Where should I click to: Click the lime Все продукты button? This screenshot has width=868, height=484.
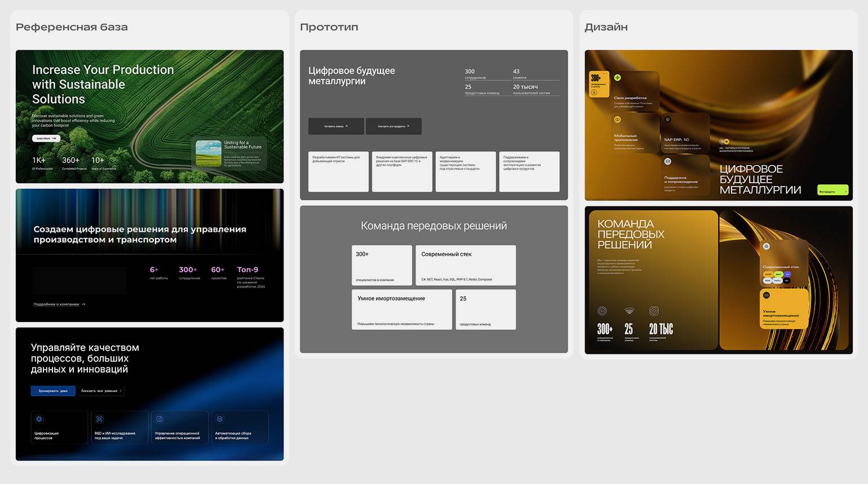coord(832,191)
